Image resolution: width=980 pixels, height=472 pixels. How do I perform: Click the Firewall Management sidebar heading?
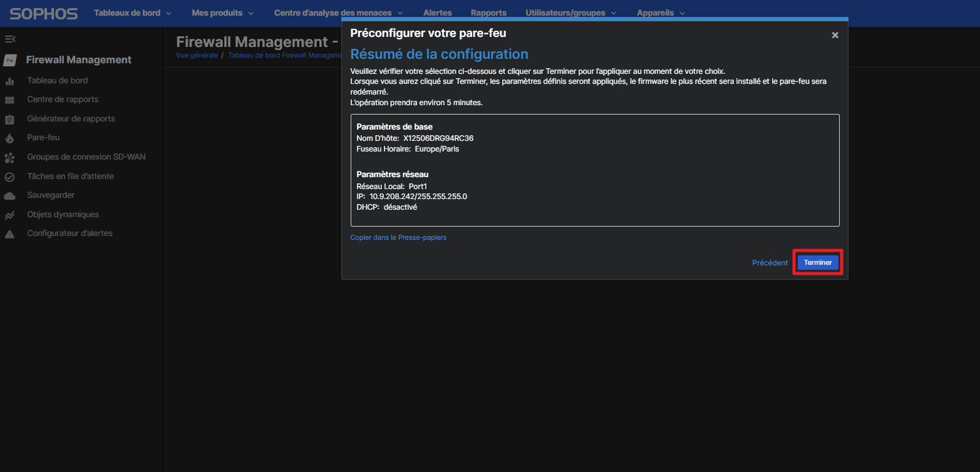tap(79, 59)
